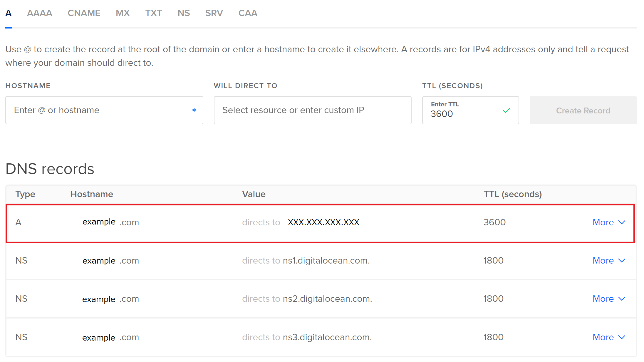Go to the TXT record tab
Image resolution: width=644 pixels, height=362 pixels.
pyautogui.click(x=153, y=13)
